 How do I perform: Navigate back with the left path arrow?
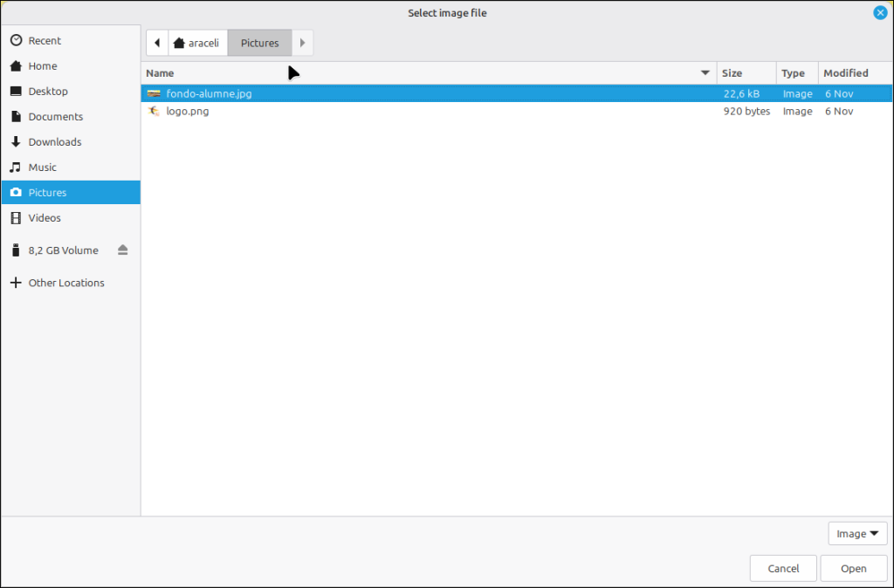[157, 43]
